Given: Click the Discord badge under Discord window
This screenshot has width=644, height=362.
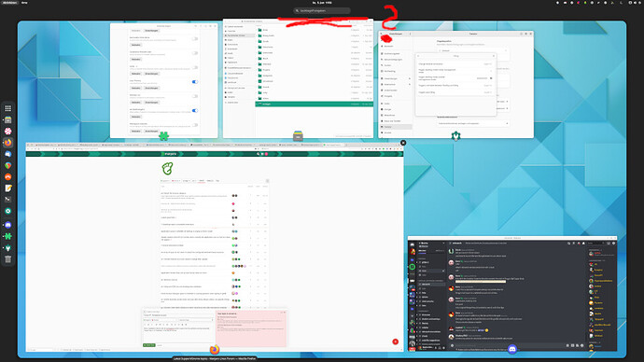Looking at the screenshot, I should (x=512, y=349).
